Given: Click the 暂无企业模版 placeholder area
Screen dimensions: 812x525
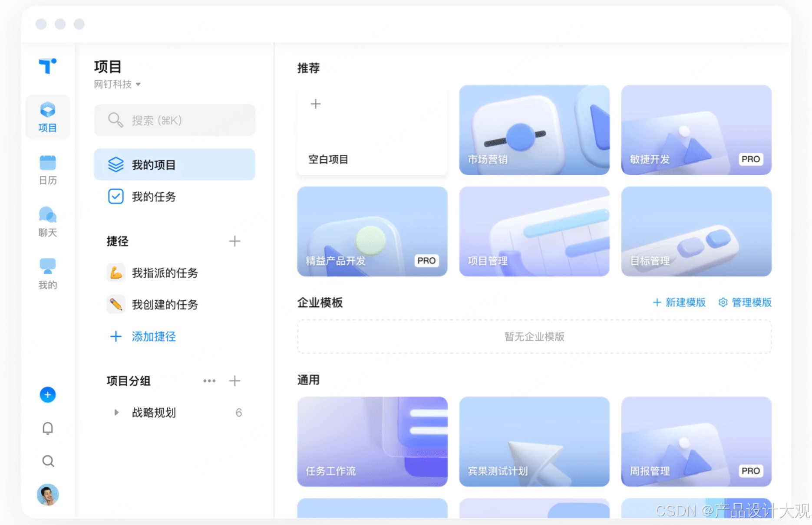Looking at the screenshot, I should [534, 337].
